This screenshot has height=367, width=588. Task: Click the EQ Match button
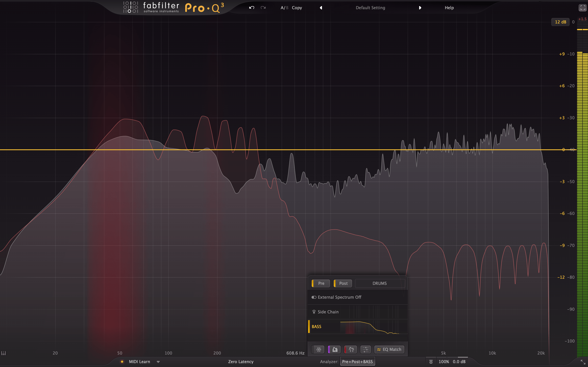389,349
